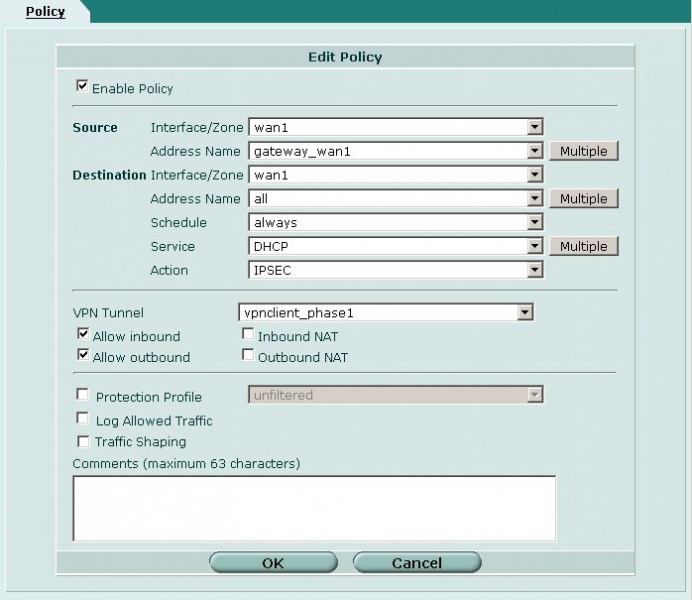Click the Edit Policy heading text
This screenshot has height=600, width=692.
(345, 57)
